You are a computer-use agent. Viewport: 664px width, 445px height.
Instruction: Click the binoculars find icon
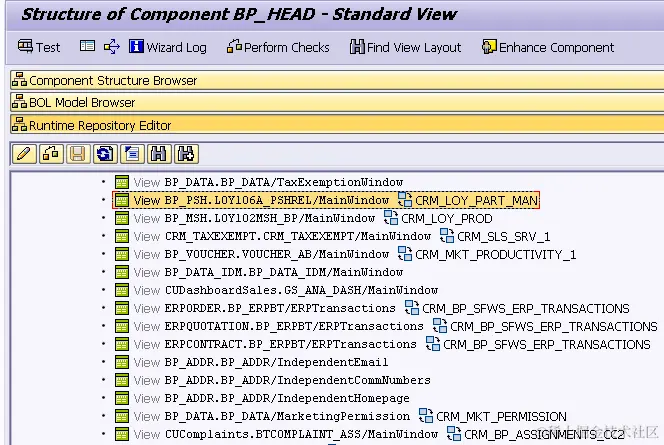tap(159, 154)
